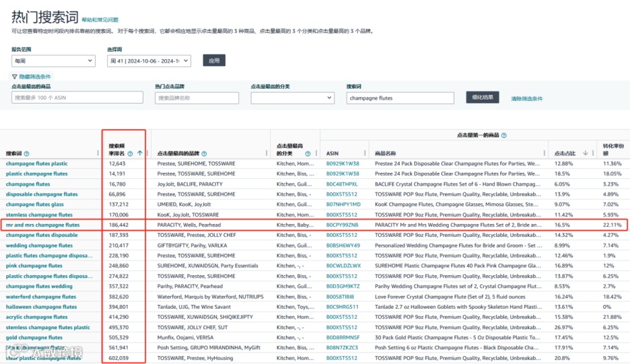Open column menu dots for 搜索频率排名 column
Viewport: 630px width, 364px height.
(x=147, y=153)
